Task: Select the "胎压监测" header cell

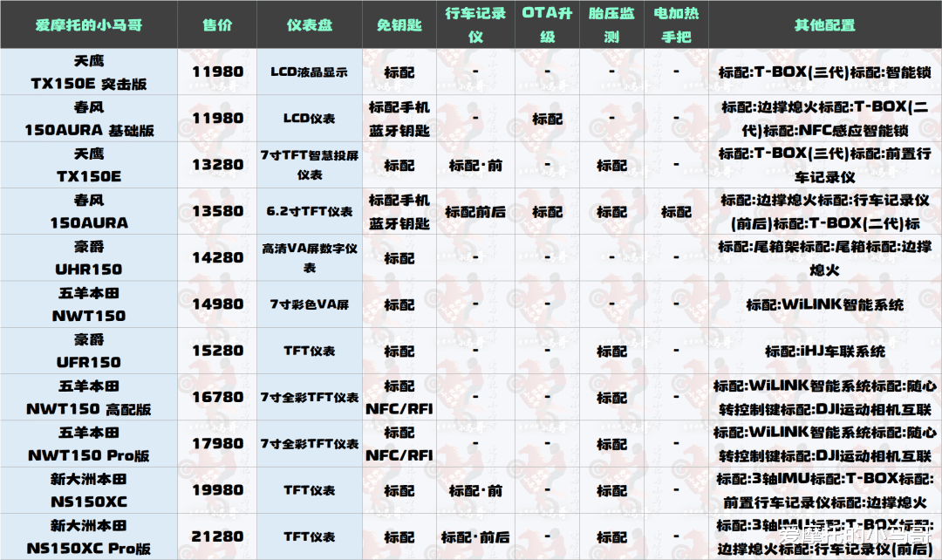Action: click(611, 25)
